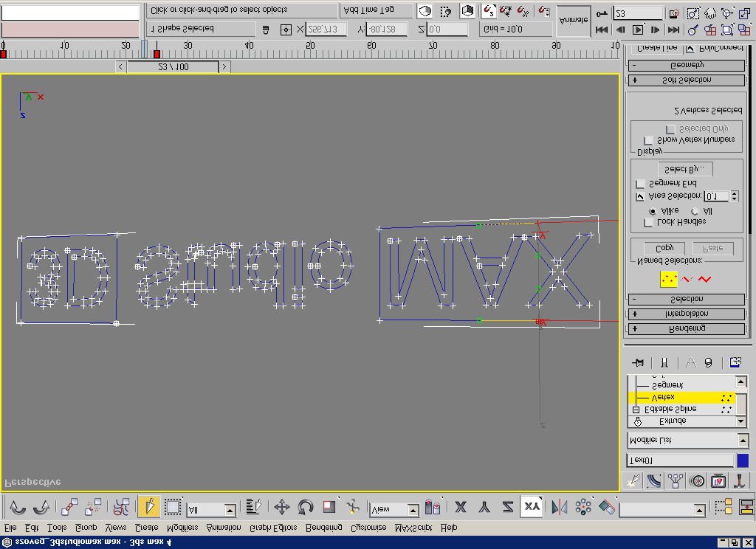Open the Rendering menu
The width and height of the screenshot is (756, 549).
click(324, 528)
